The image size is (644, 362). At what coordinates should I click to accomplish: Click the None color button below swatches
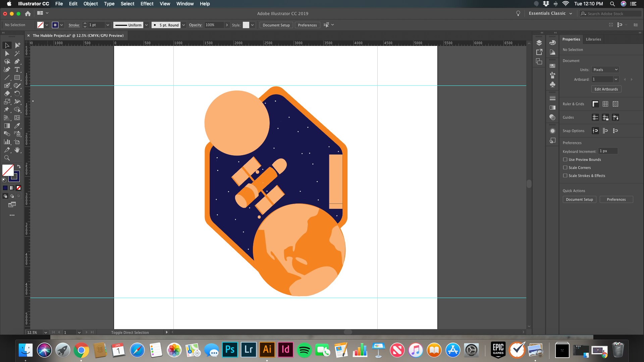(x=19, y=188)
